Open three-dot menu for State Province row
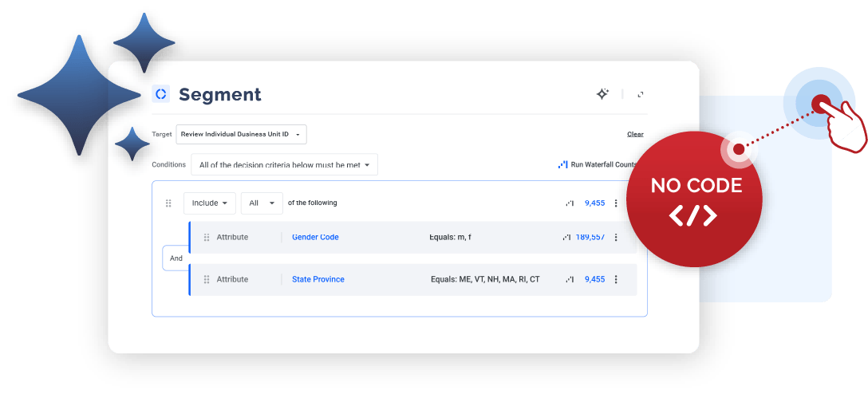The width and height of the screenshot is (868, 402). 615,280
